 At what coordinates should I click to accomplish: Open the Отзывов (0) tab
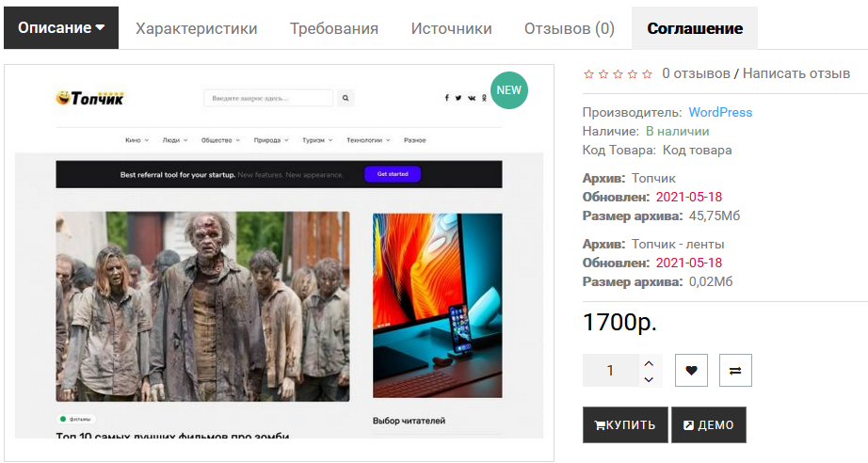(x=569, y=28)
